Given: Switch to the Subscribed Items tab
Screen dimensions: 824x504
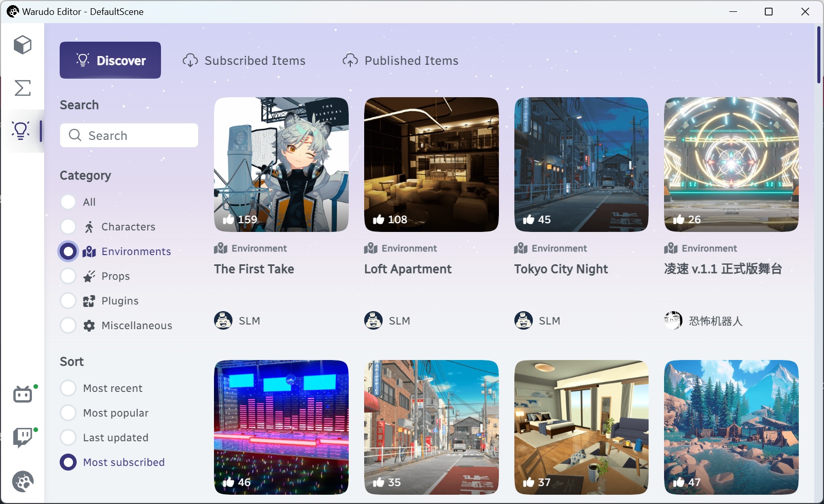Looking at the screenshot, I should click(244, 61).
